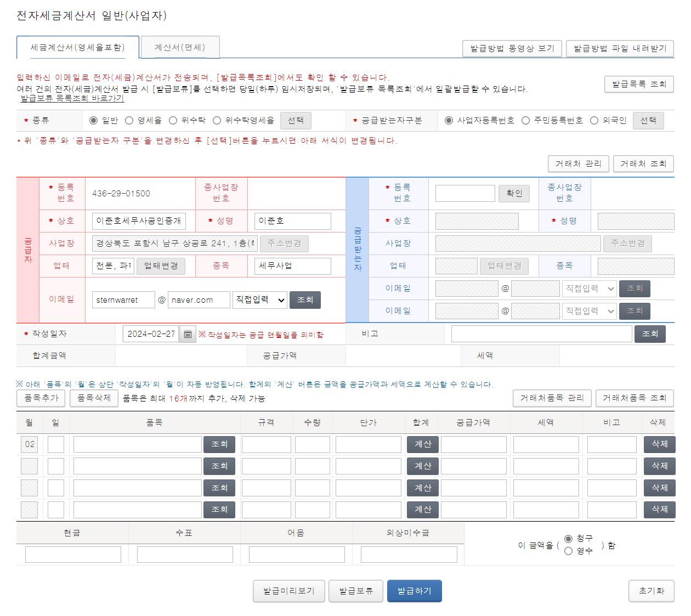Open the 작성일자 calendar picker icon
This screenshot has width=691, height=616.
click(188, 334)
